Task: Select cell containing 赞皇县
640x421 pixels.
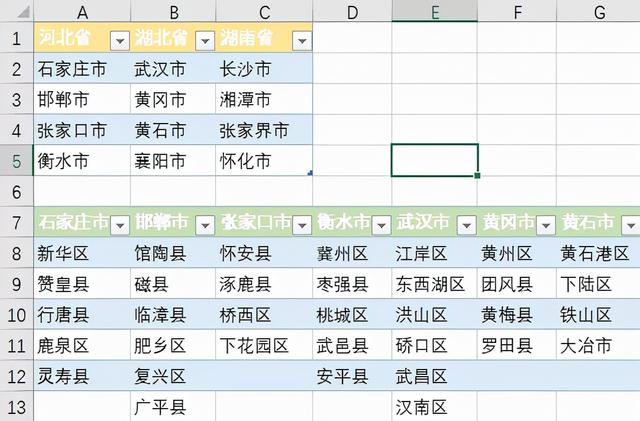Action: 82,284
